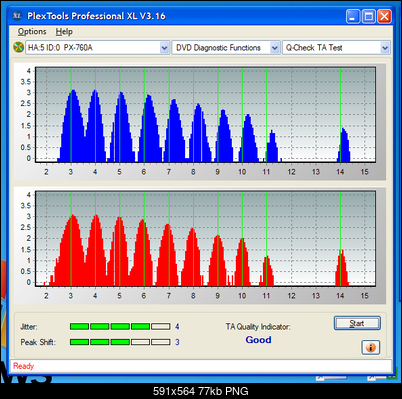Click the Good quality indicator text

[258, 340]
